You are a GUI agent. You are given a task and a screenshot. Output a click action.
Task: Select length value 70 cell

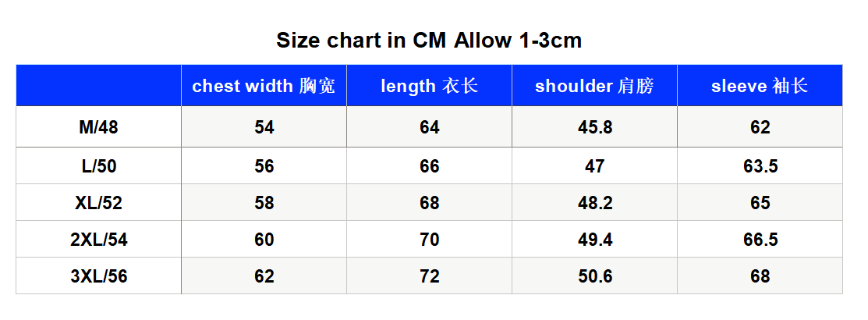(x=429, y=239)
